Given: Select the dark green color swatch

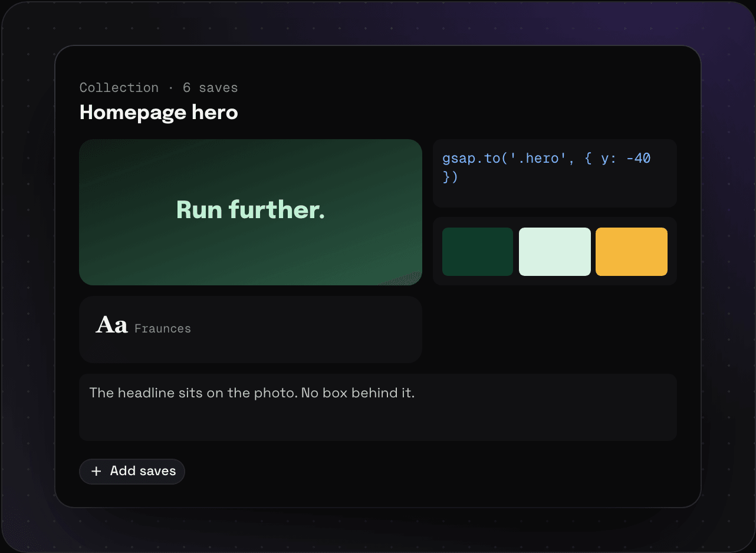Looking at the screenshot, I should point(478,252).
